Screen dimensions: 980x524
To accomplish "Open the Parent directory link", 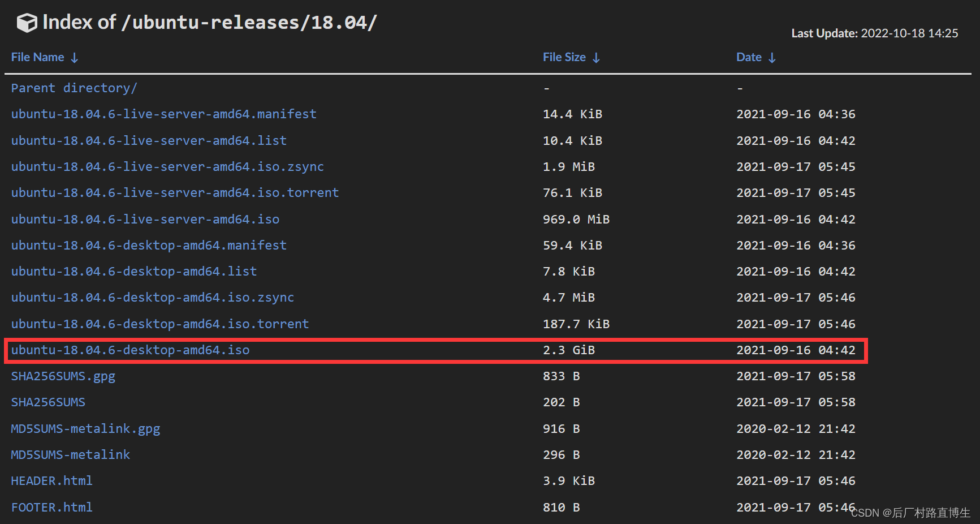I will tap(74, 88).
